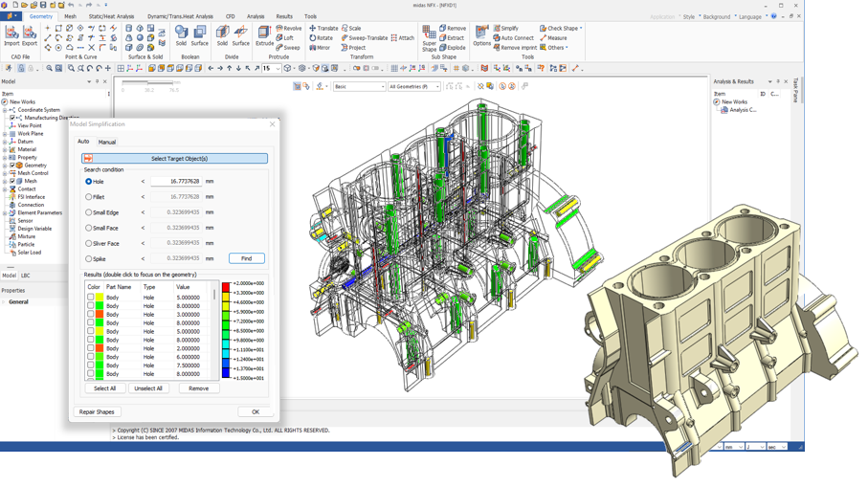Screen dimensions: 868x487
Task: Click the Auto Connect tool
Action: tap(514, 37)
